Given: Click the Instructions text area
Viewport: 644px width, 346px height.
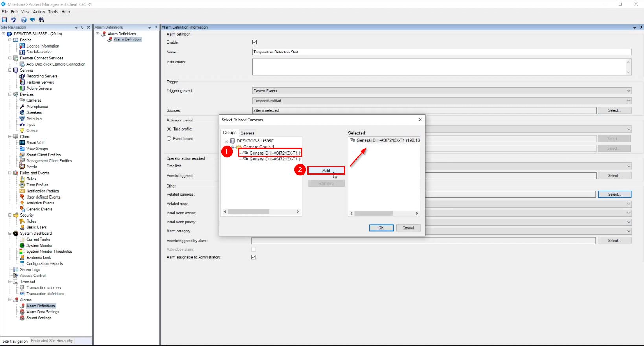Looking at the screenshot, I should coord(442,67).
